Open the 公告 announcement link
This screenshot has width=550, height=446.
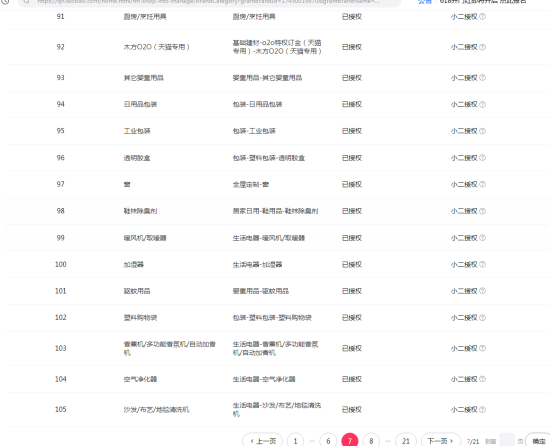coord(424,2)
